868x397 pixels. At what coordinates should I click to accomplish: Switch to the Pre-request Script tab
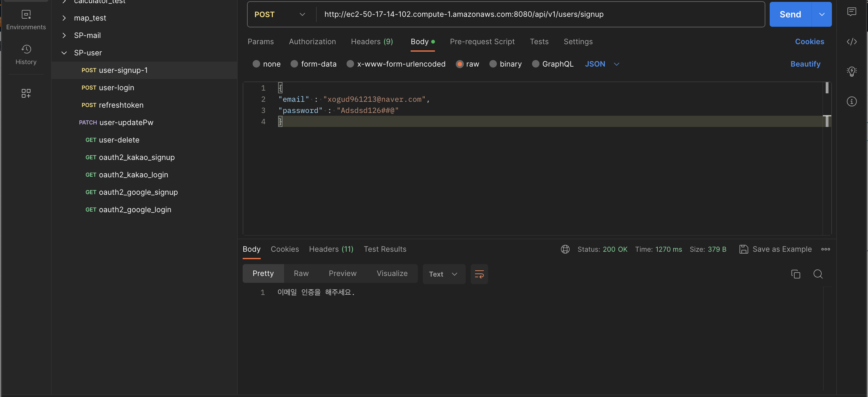point(482,42)
